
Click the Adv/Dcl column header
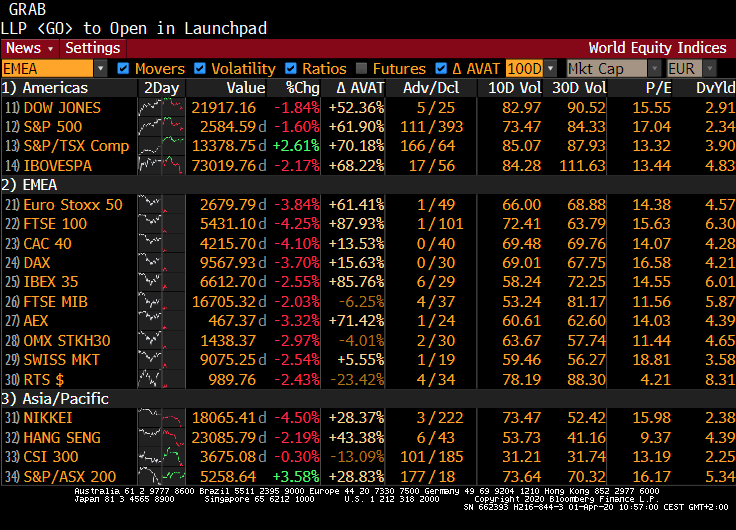point(431,88)
